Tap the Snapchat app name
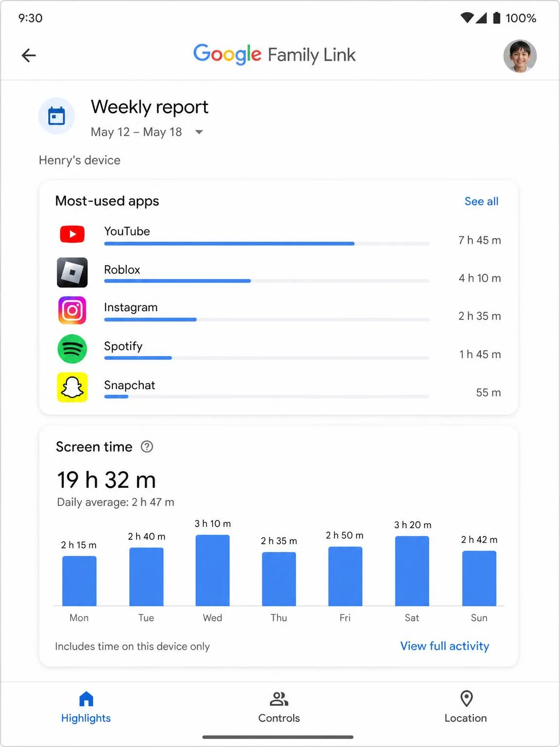The height and width of the screenshot is (747, 560). pyautogui.click(x=129, y=385)
